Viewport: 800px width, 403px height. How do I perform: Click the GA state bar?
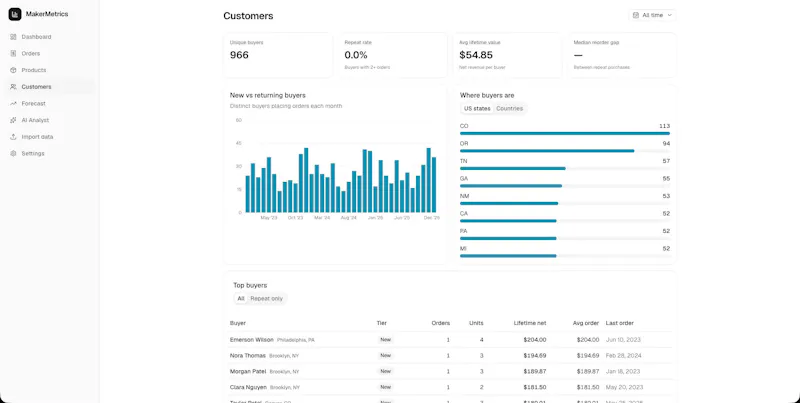565,186
